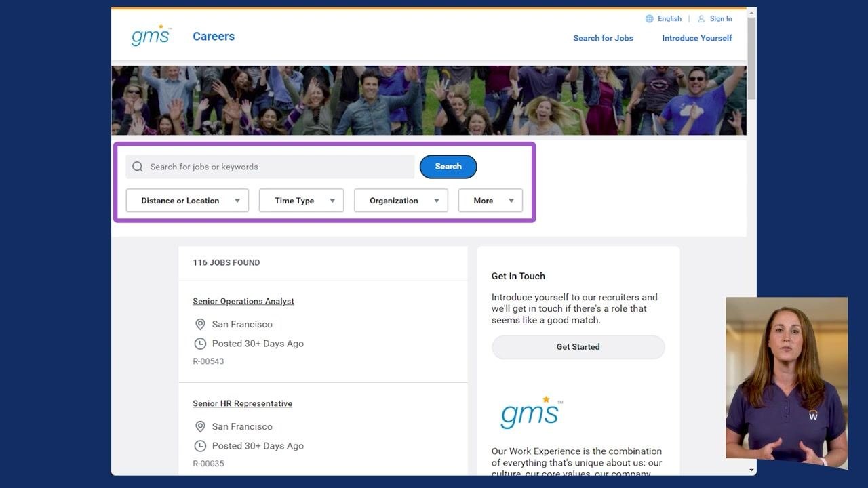Click the Sign In link

coord(721,19)
